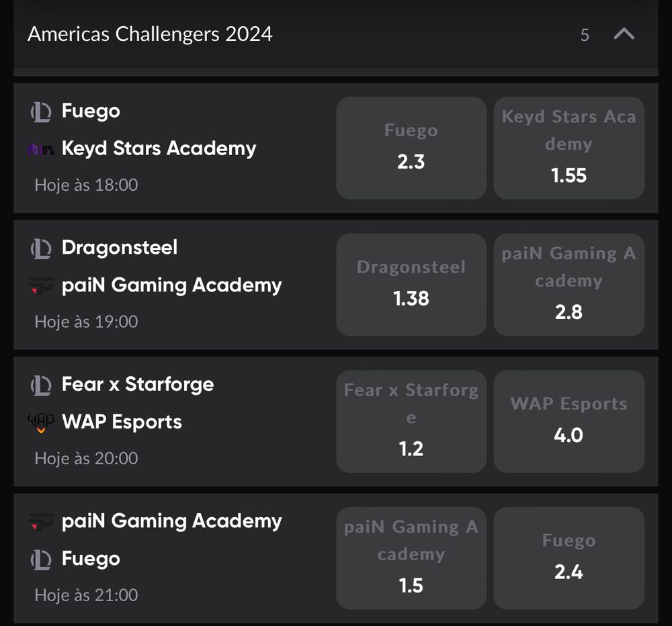Click the League of Legends icon beside Dragonsteel
The image size is (672, 626).
coord(41,249)
